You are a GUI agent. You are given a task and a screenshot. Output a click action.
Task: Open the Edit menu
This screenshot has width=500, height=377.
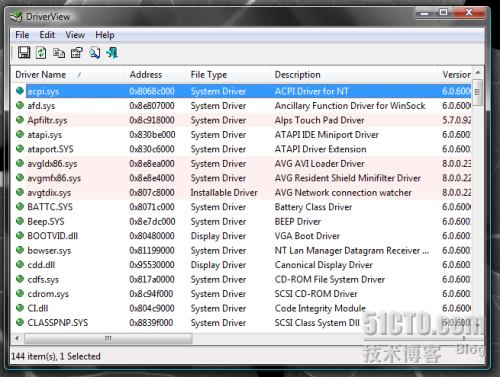(x=47, y=35)
